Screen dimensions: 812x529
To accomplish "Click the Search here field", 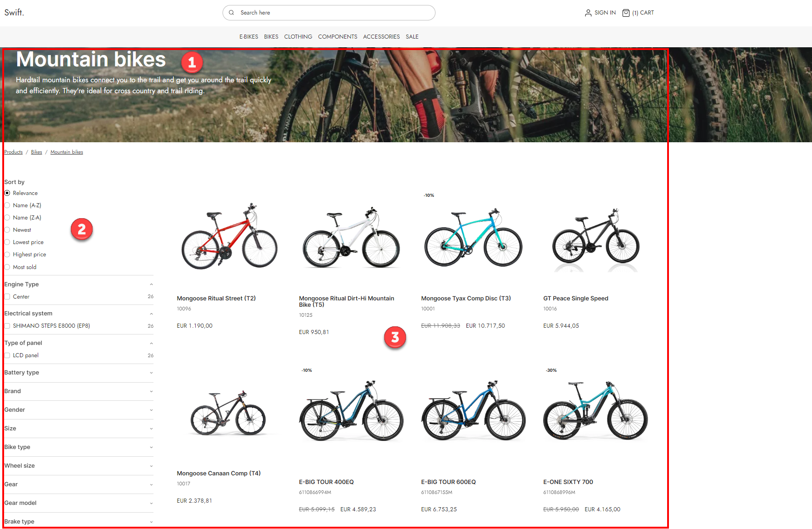I will point(329,13).
